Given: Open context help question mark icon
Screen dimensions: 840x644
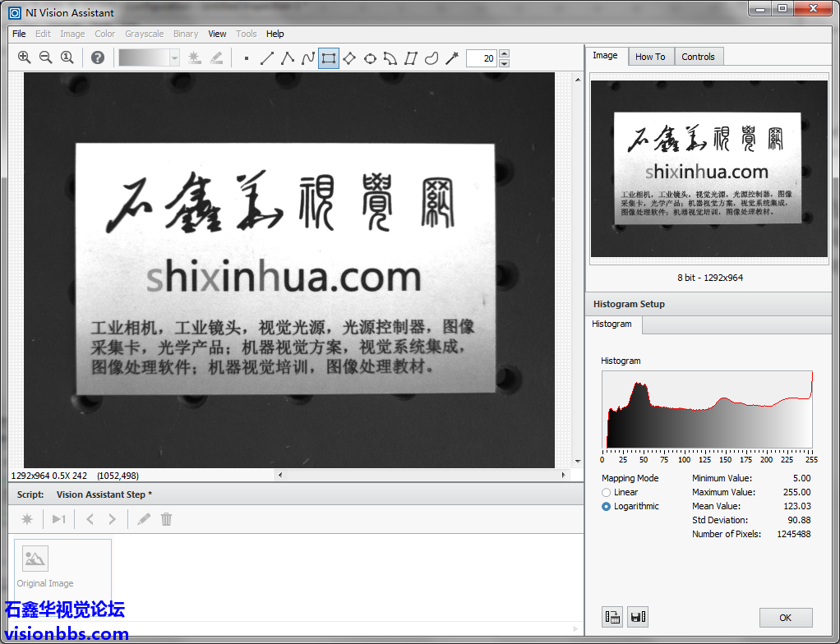Looking at the screenshot, I should 98,57.
